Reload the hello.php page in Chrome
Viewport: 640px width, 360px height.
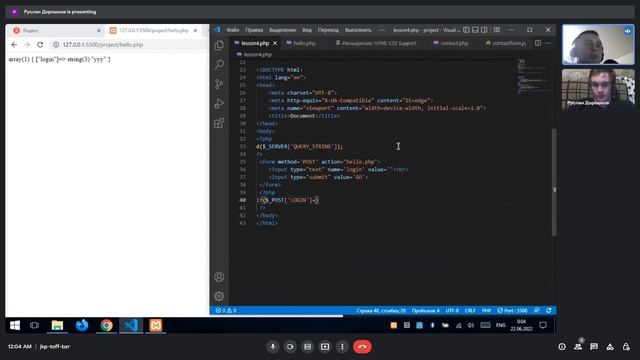[x=40, y=44]
